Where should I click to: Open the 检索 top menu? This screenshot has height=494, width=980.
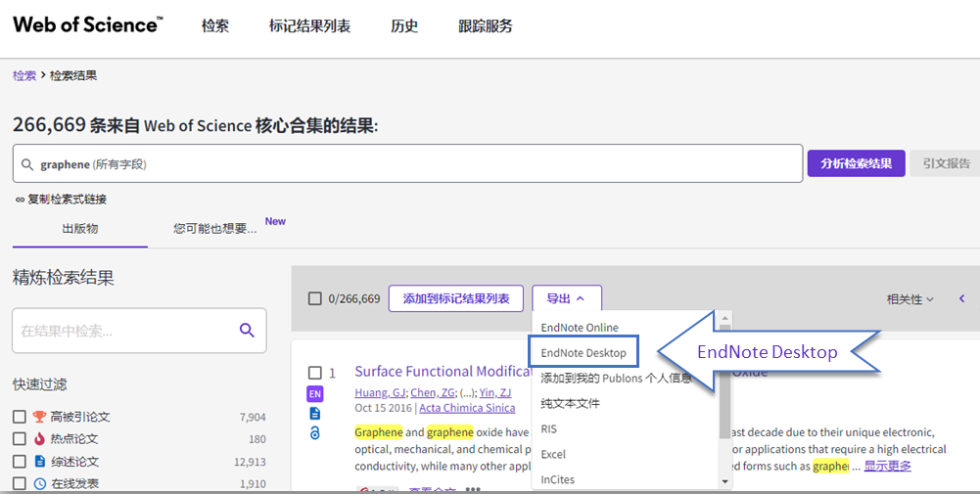point(215,26)
